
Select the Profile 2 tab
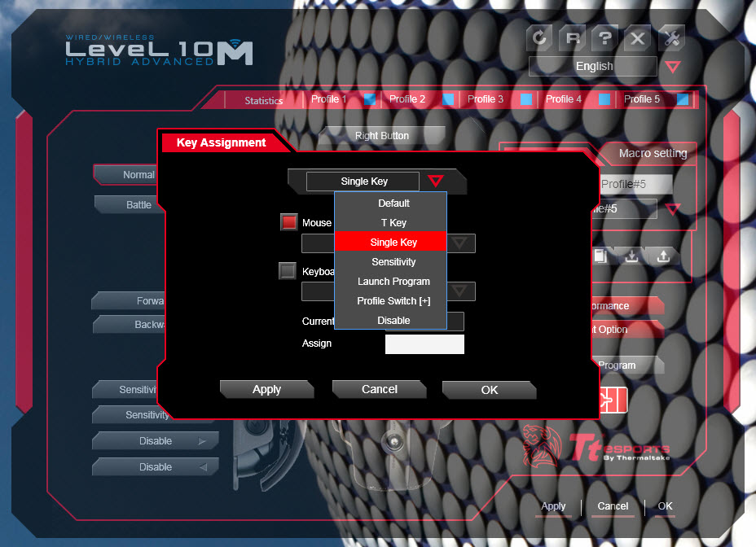click(x=407, y=99)
